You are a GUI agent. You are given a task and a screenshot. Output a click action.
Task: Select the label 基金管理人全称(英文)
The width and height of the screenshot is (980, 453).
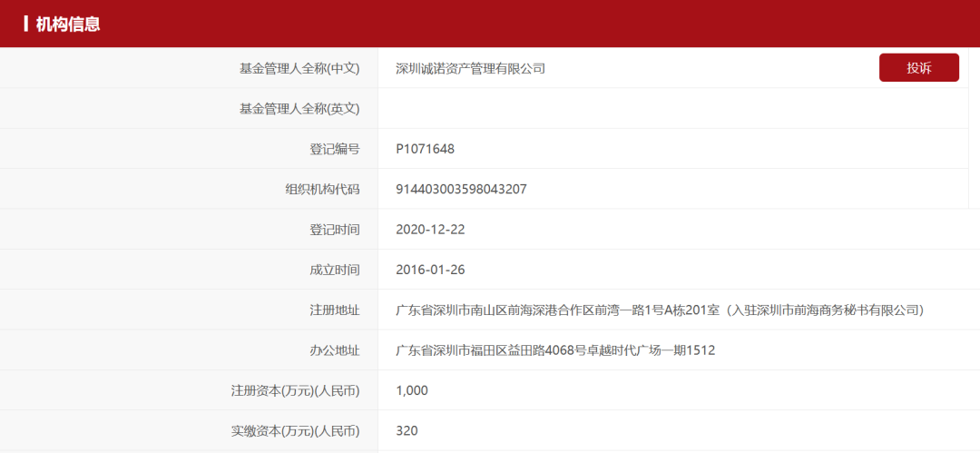tap(299, 109)
